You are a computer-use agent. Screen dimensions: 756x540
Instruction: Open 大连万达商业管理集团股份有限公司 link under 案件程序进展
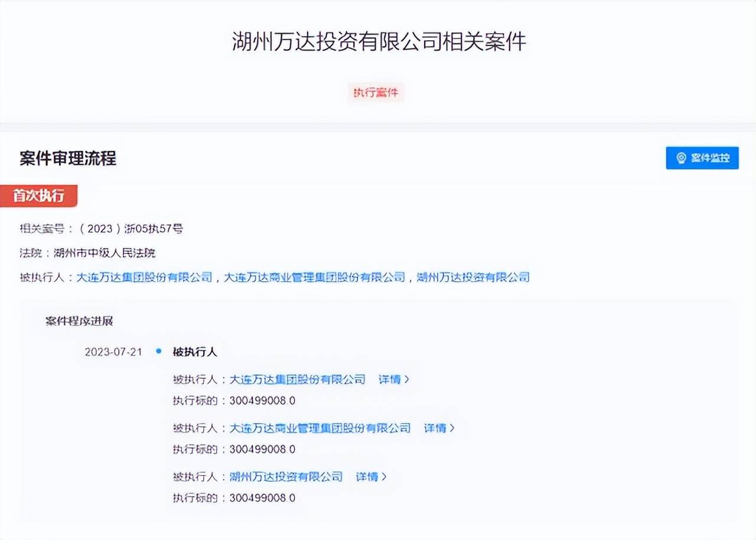(x=320, y=428)
